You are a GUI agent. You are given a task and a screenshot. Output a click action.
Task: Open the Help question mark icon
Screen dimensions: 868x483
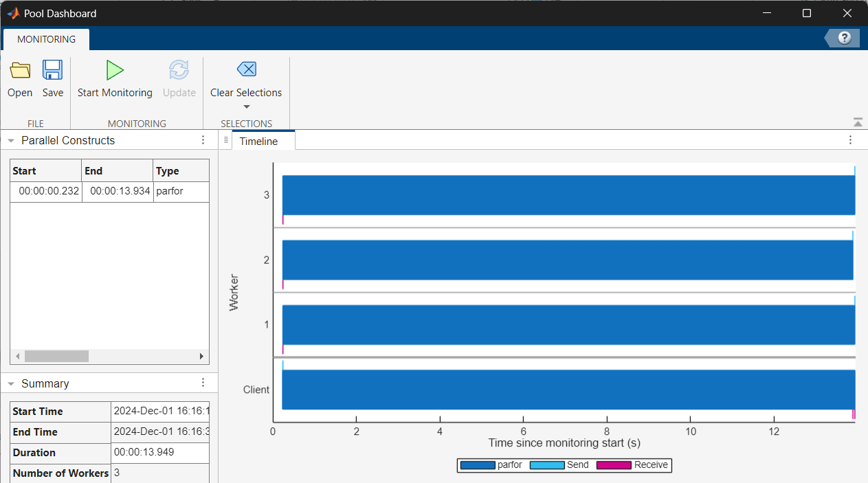click(x=844, y=38)
